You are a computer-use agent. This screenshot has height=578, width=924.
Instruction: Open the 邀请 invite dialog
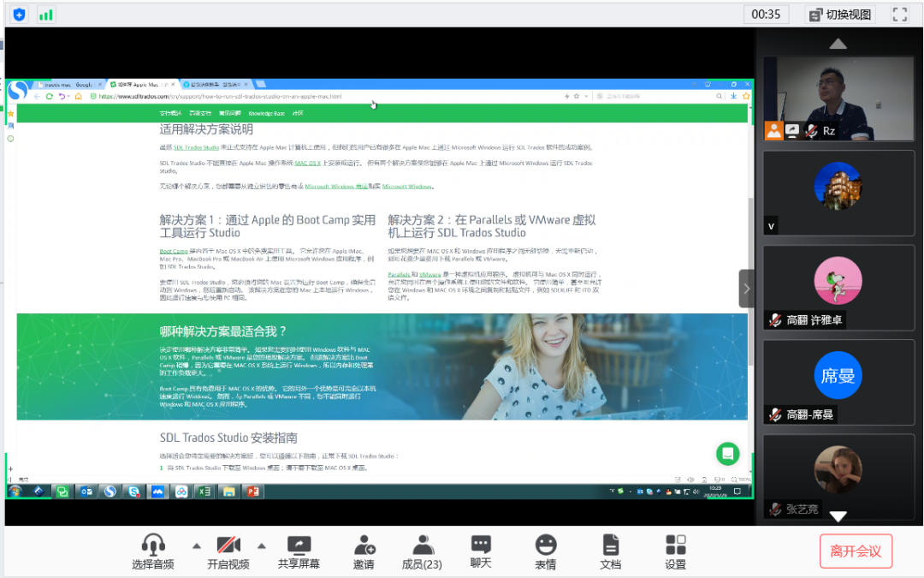coord(364,551)
